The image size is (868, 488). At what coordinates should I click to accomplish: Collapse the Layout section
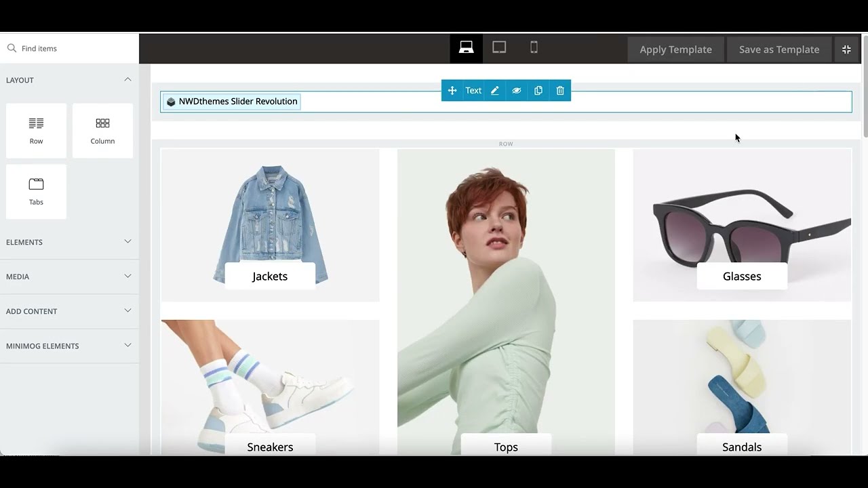click(127, 80)
